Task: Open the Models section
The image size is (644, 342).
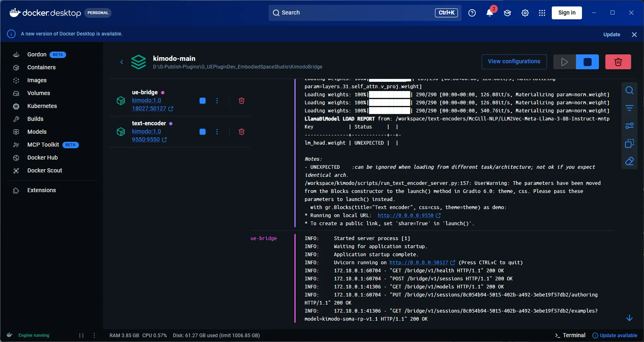Action: [37, 132]
